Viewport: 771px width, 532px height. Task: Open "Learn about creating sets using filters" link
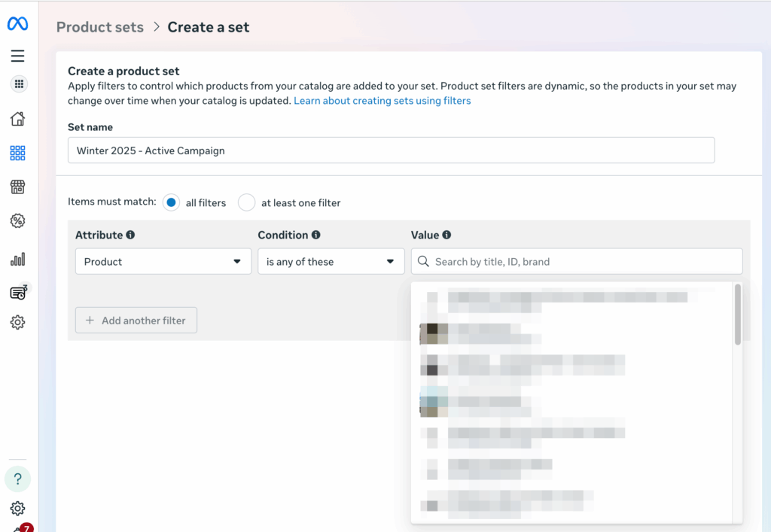(382, 101)
